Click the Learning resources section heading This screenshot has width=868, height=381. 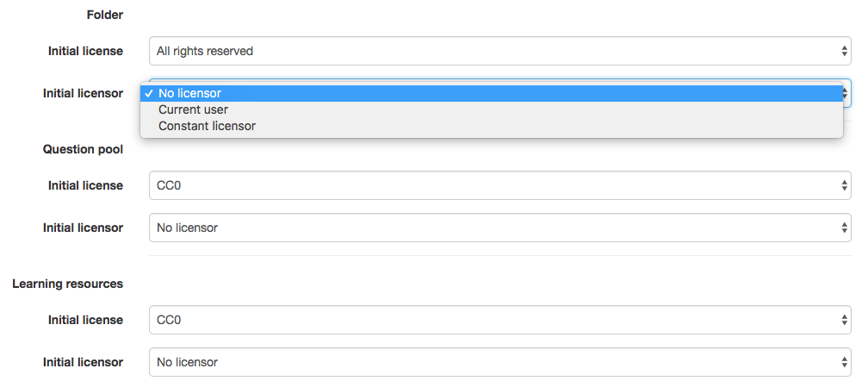click(67, 284)
